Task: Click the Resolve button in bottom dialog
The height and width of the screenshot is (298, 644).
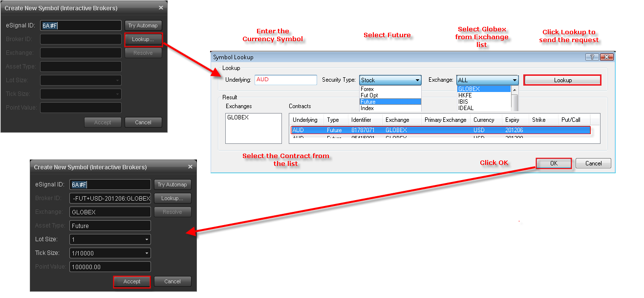Action: pos(172,212)
